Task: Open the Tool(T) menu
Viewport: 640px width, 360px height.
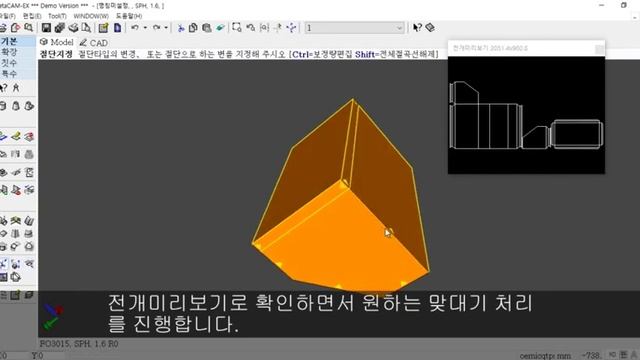Action: 57,16
